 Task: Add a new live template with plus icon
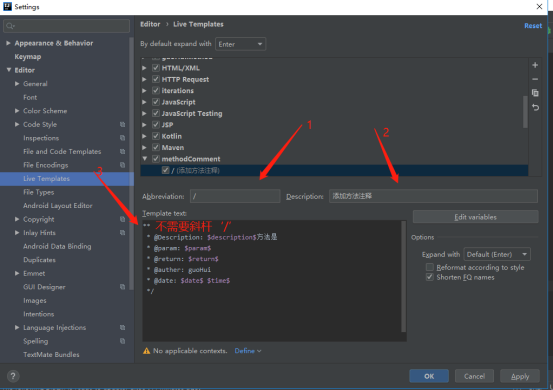pyautogui.click(x=535, y=65)
